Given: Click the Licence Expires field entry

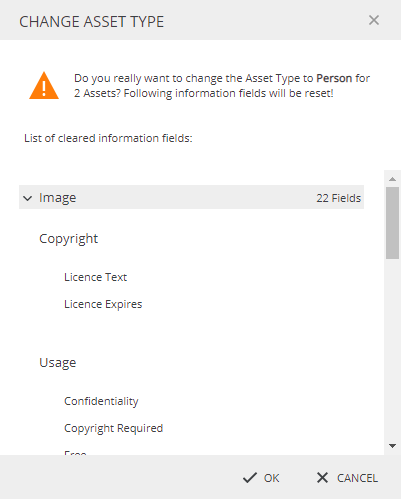Looking at the screenshot, I should click(103, 304).
